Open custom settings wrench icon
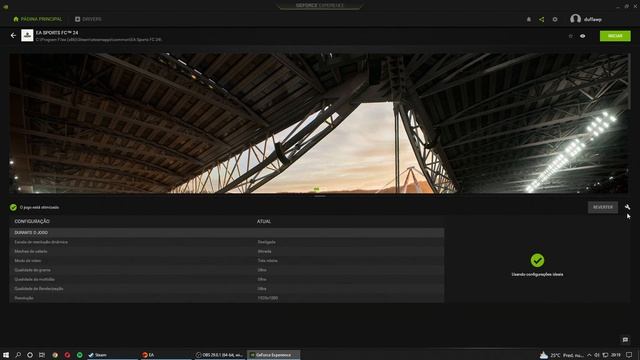Screen dimensions: 640x360 pos(627,207)
